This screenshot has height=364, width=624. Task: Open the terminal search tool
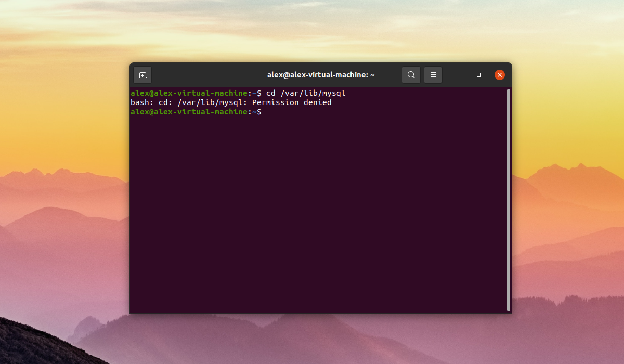pos(411,75)
